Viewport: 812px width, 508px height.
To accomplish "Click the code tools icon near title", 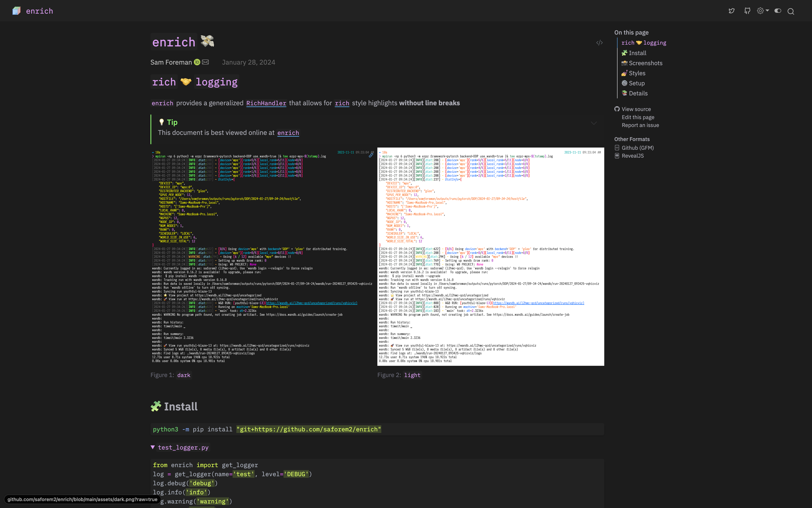I will click(600, 43).
